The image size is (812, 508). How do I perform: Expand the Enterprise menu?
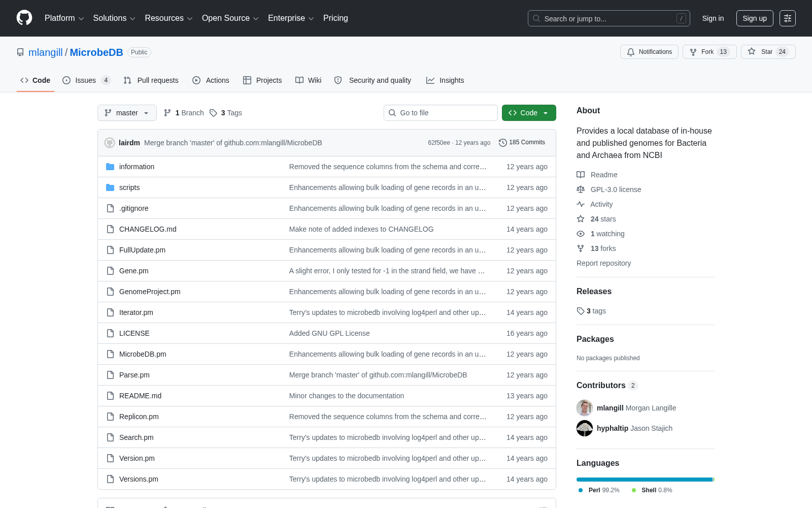pos(291,18)
